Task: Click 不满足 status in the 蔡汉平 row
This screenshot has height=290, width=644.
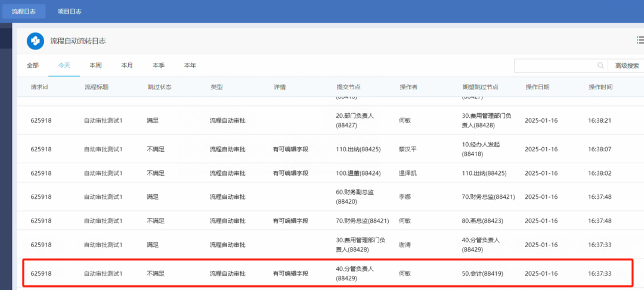Action: tap(156, 149)
